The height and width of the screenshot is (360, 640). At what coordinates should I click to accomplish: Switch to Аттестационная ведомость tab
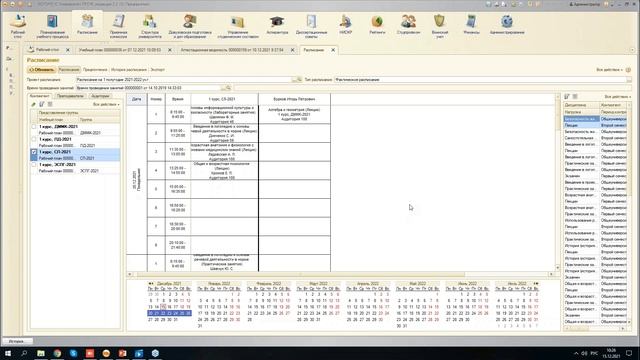pyautogui.click(x=232, y=50)
